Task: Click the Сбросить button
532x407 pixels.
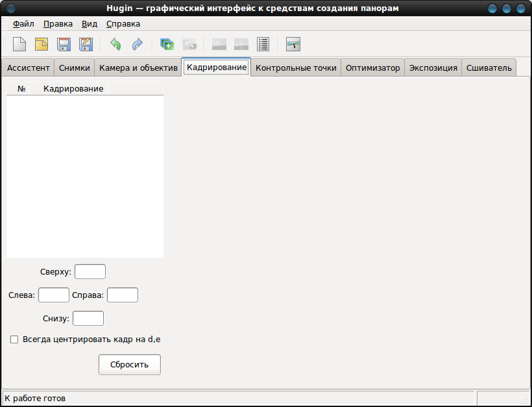Action: pyautogui.click(x=130, y=365)
